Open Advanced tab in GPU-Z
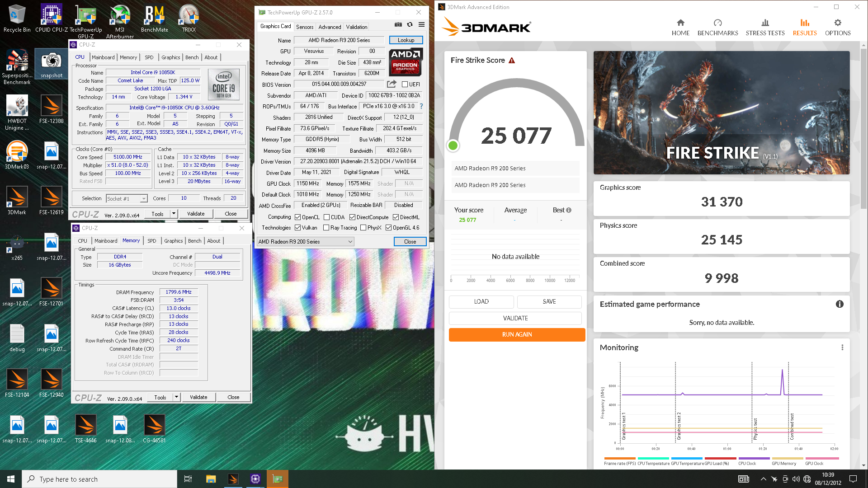Viewport: 868px width, 488px height. coord(330,27)
